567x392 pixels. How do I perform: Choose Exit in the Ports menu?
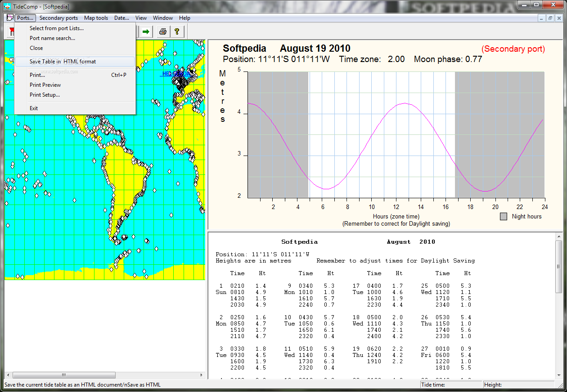75,108
